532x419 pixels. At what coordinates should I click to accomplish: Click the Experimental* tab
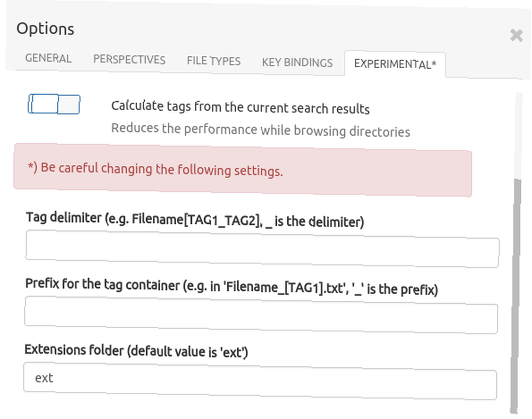coord(395,64)
